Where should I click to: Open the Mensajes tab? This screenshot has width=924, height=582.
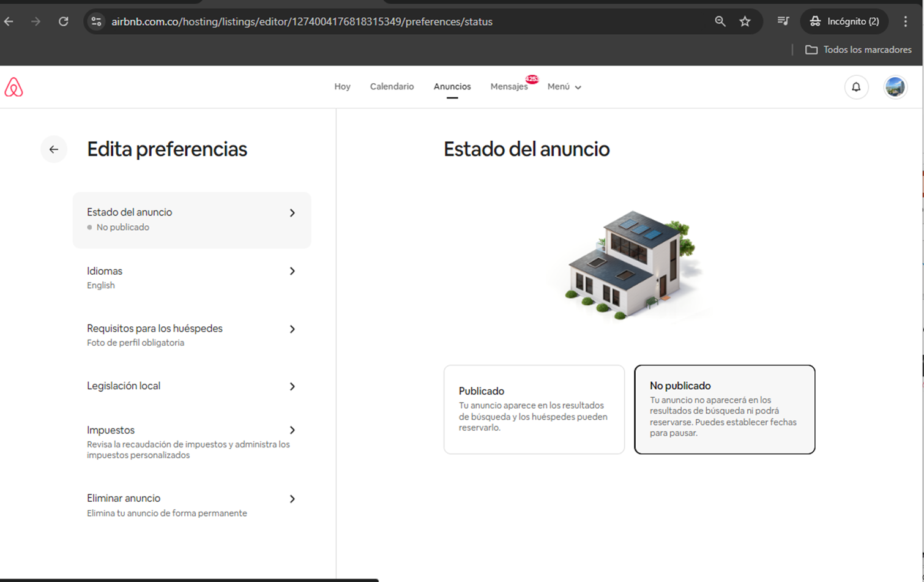click(x=509, y=87)
